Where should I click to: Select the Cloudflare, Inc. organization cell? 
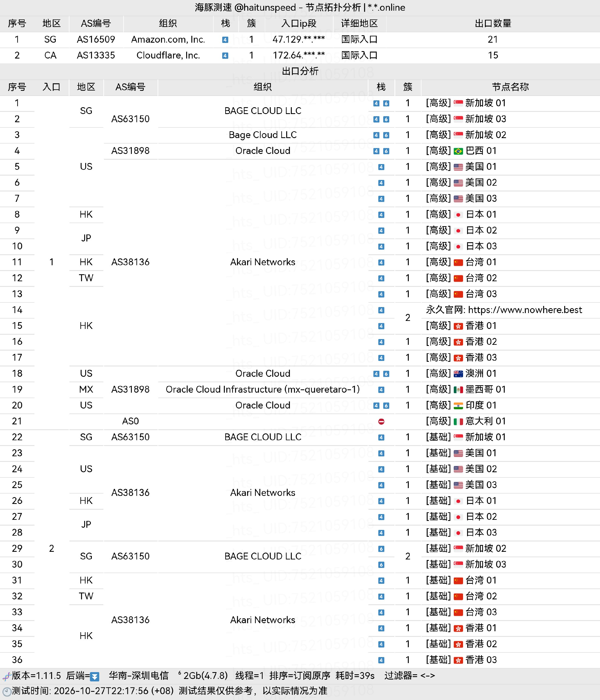tap(168, 56)
